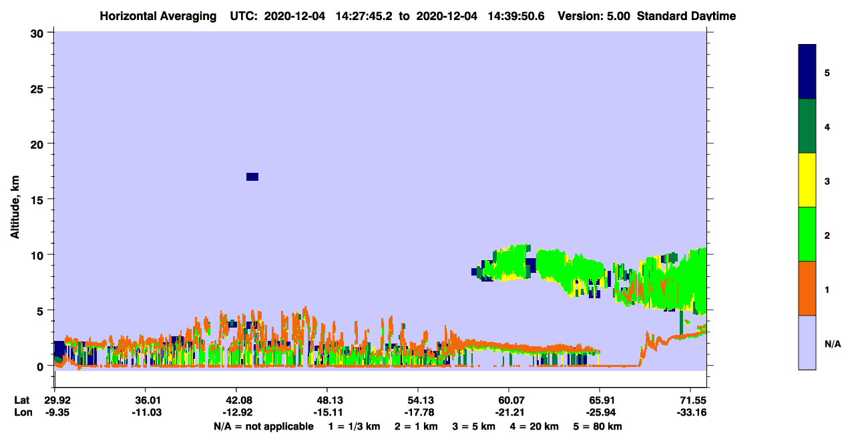This screenshot has width=868, height=445.
Task: Click the lavender N/A color bar segment
Action: [807, 342]
